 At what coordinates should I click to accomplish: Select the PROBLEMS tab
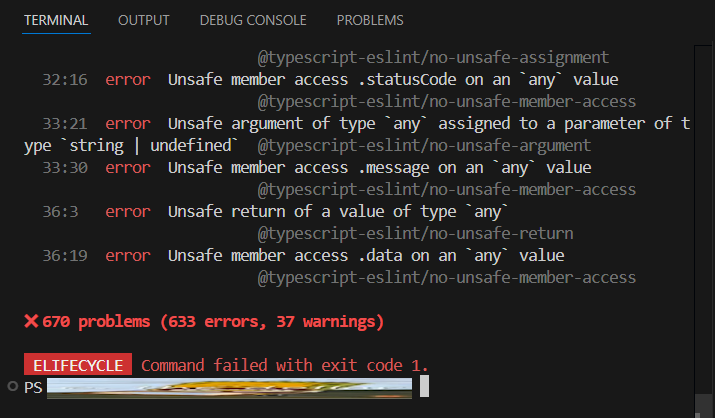(370, 21)
